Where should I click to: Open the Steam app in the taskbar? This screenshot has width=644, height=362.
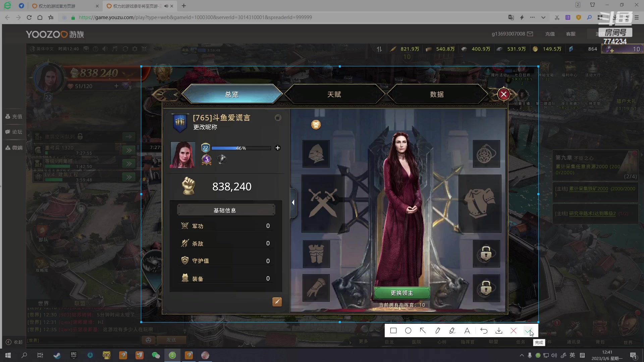pyautogui.click(x=57, y=355)
